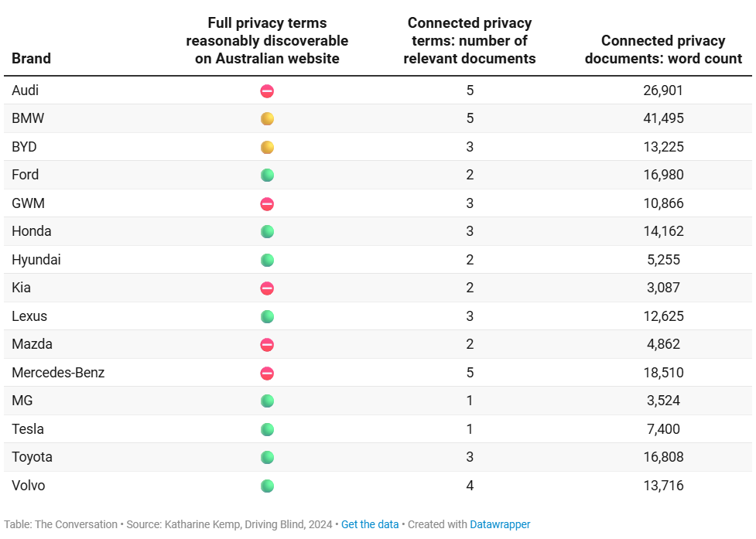Click the yellow status icon for BYD
The image size is (756, 539).
click(x=267, y=147)
